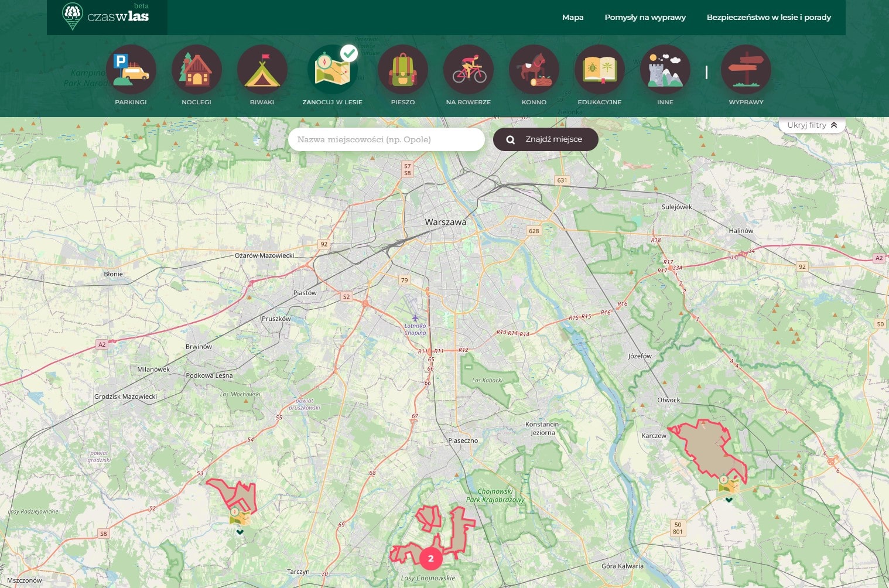
Task: Click the Czas w las logo
Action: [x=106, y=16]
